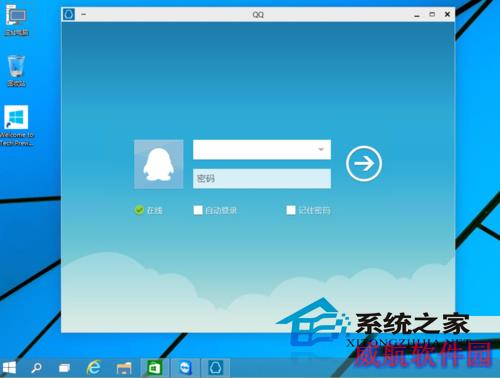This screenshot has height=378, width=500.
Task: Enable the 自动登录 auto login checkbox
Action: click(x=198, y=210)
